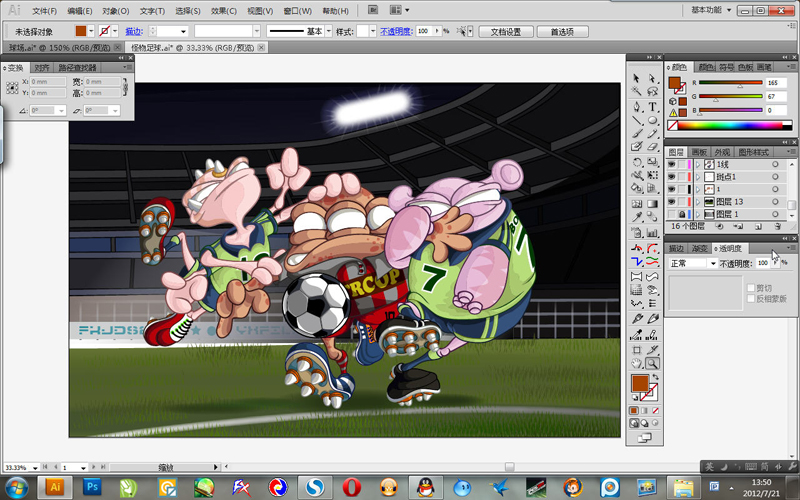Expand layer 图层 13

pyautogui.click(x=698, y=202)
